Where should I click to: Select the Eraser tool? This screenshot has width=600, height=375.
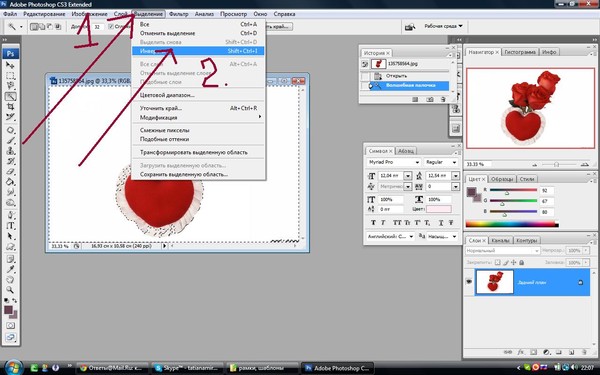pos(10,172)
